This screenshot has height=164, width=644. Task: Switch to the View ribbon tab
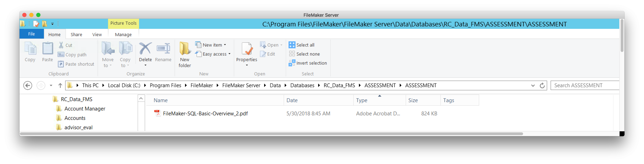click(97, 34)
